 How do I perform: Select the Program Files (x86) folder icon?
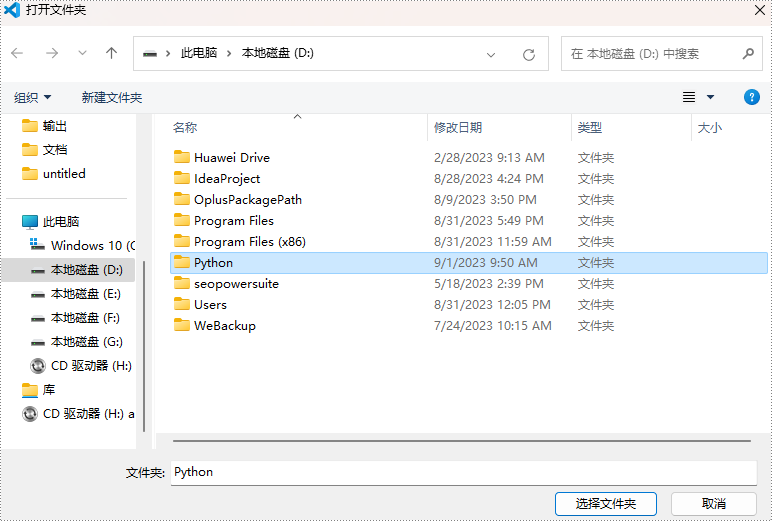pyautogui.click(x=182, y=241)
